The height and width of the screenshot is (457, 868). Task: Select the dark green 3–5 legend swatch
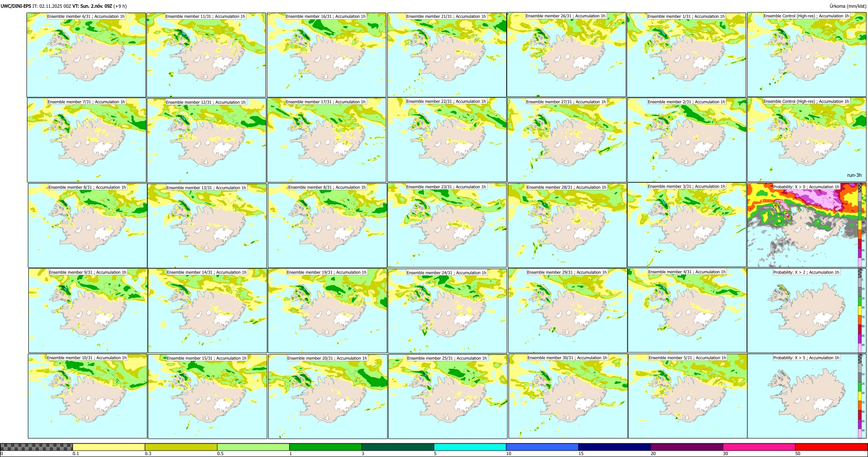pos(397,447)
